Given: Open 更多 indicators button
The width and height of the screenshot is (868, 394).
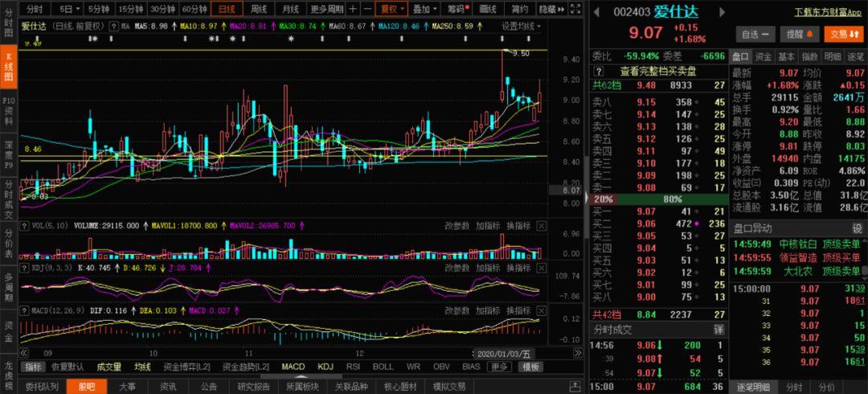Looking at the screenshot, I should [x=499, y=367].
